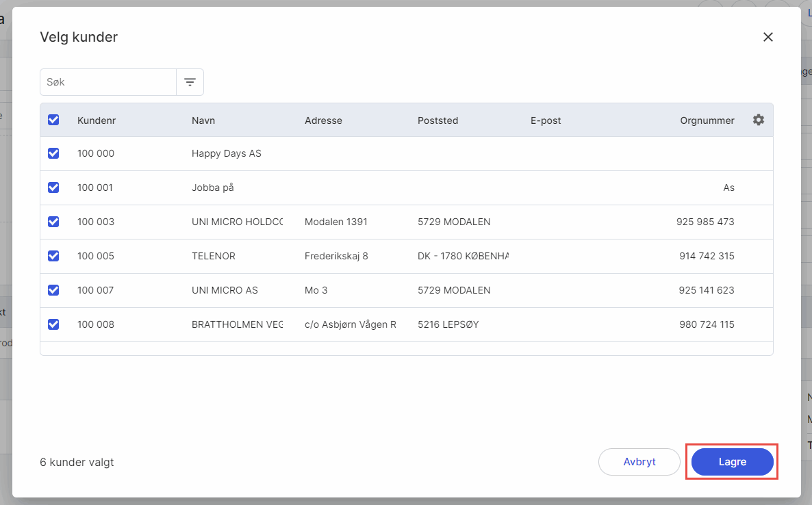Image resolution: width=812 pixels, height=505 pixels.
Task: Focus the Søk search field
Action: 108,82
